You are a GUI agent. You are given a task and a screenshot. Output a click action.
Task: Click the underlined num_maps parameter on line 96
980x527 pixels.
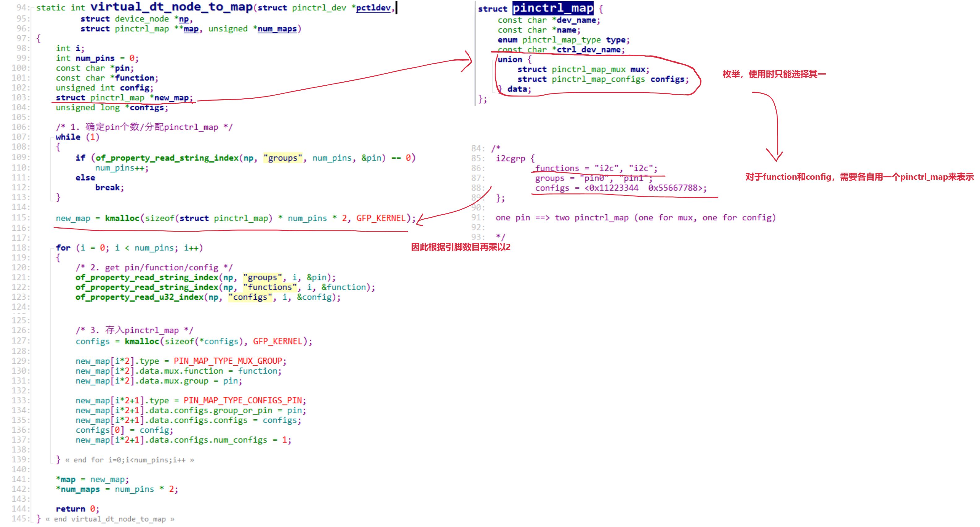[x=277, y=29]
